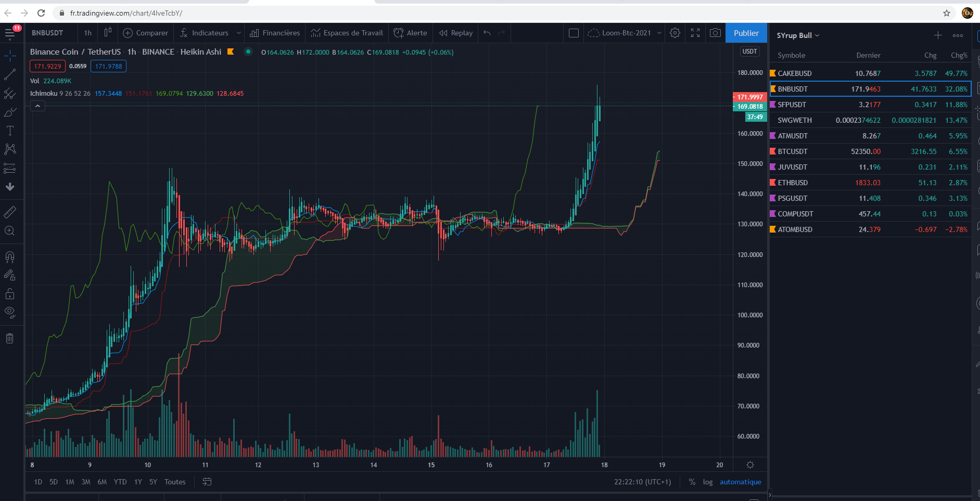Set the 1D time range
The image size is (980, 501).
pos(38,482)
